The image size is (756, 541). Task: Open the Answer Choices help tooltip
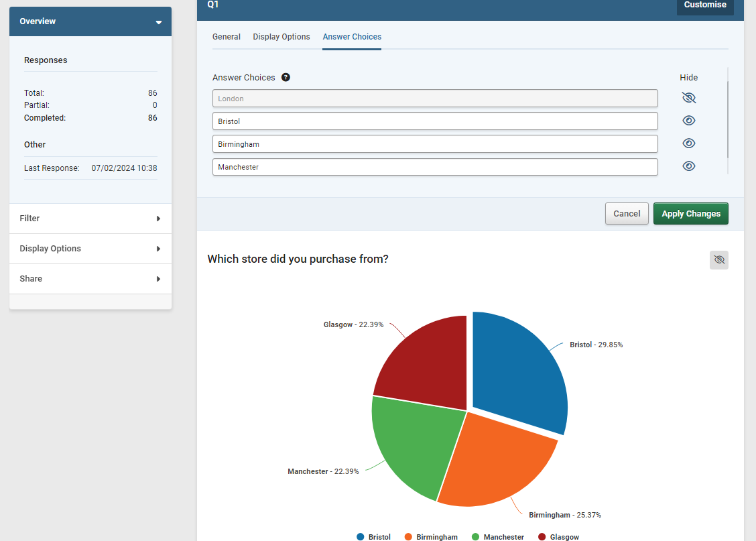[286, 77]
